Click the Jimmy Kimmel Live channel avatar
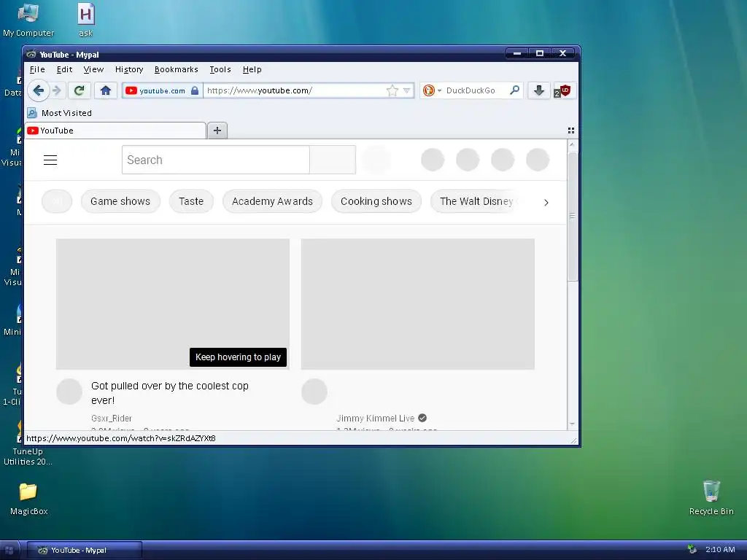747x560 pixels. (314, 392)
